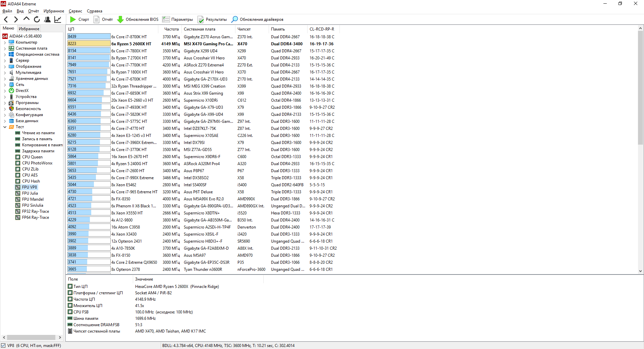Viewport: 644px width, 349px height.
Task: Sort results by the CL-RCD-RP-R column header
Action: coord(323,29)
